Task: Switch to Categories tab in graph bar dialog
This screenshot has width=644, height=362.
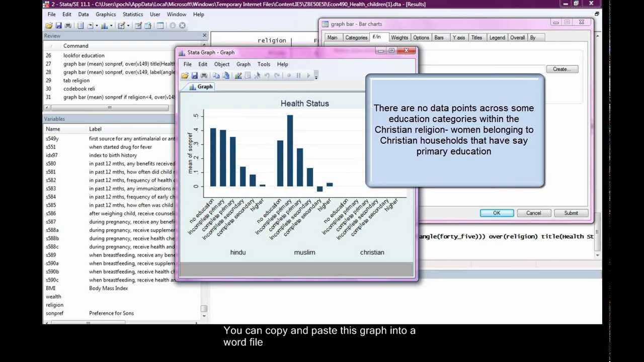Action: click(x=356, y=38)
